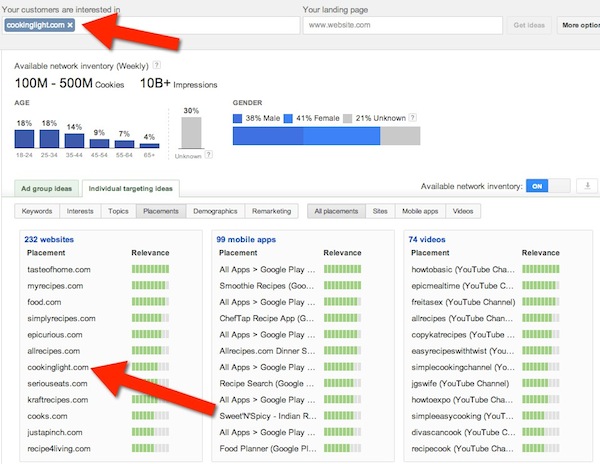Open help icon beside 21% Unknown gender
This screenshot has width=600, height=464.
pos(412,118)
